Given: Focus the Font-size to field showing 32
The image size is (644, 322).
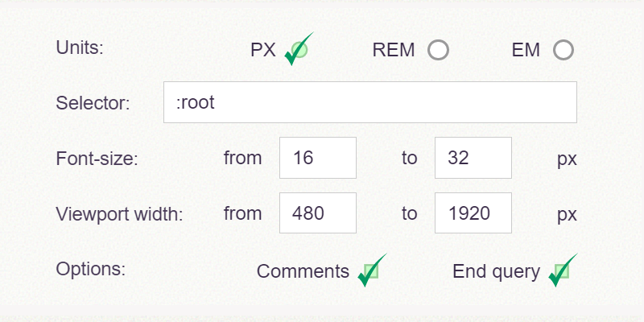Looking at the screenshot, I should (x=473, y=158).
